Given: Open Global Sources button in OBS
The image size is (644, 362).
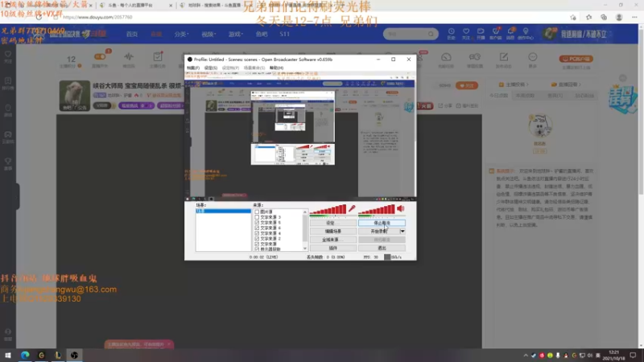Looking at the screenshot, I should coord(332,240).
